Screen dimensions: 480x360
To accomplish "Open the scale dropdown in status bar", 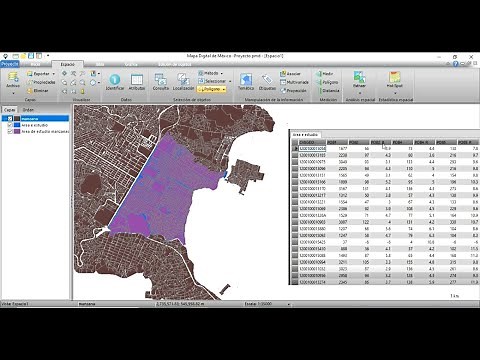I will point(289,304).
